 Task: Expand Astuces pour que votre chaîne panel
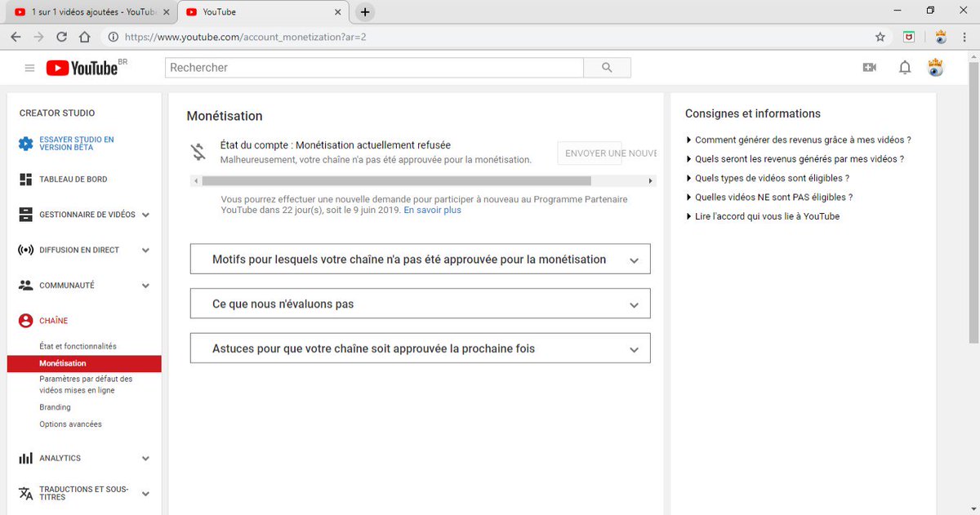coord(420,349)
